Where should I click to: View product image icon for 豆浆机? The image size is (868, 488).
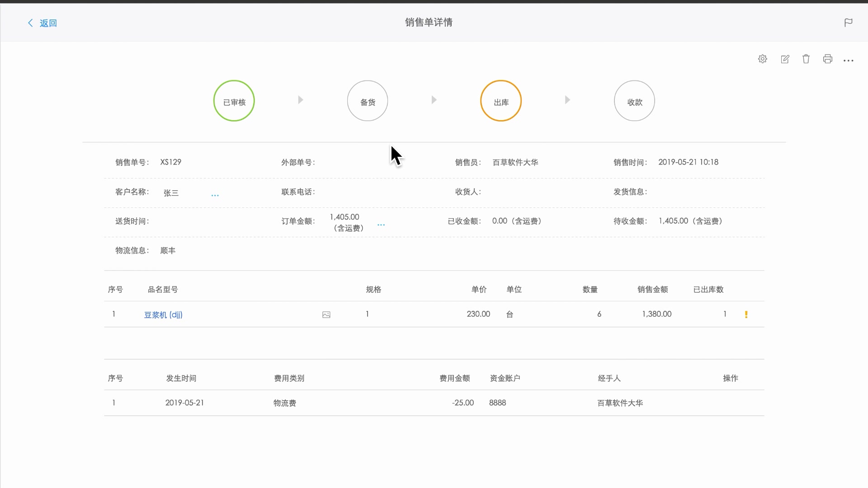(326, 315)
